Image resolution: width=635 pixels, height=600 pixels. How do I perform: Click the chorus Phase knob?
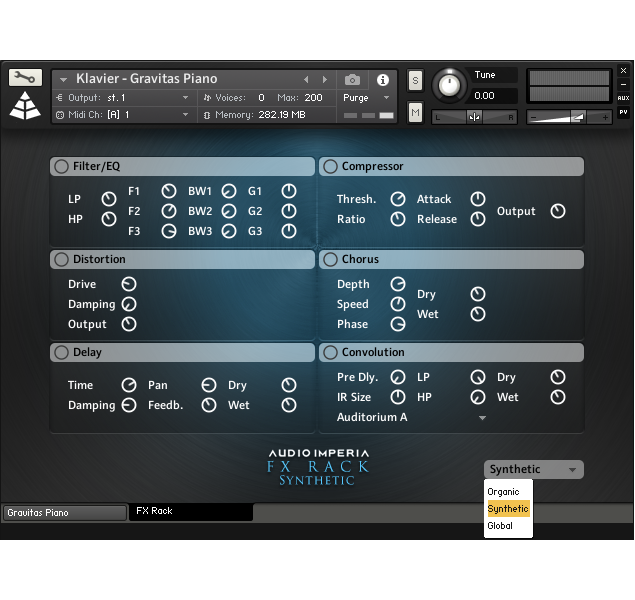tap(398, 324)
